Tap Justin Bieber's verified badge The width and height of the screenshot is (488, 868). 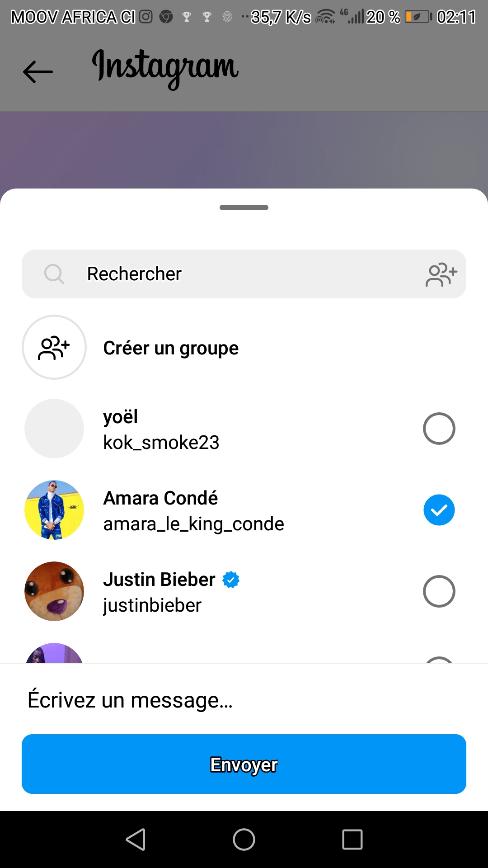(231, 580)
